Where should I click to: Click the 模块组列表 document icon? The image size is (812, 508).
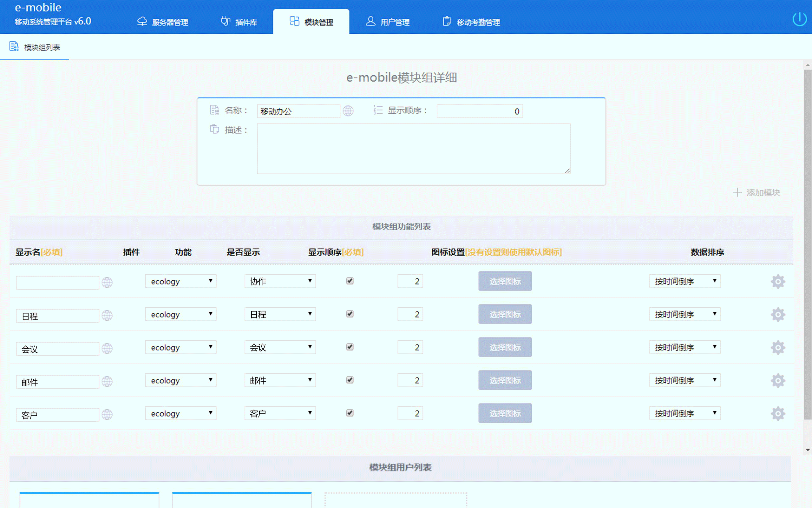coord(14,46)
